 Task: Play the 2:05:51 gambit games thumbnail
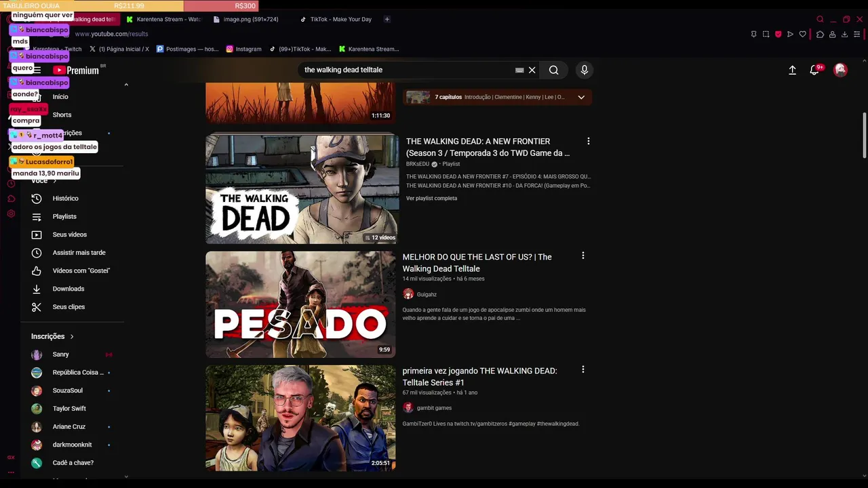pyautogui.click(x=300, y=418)
